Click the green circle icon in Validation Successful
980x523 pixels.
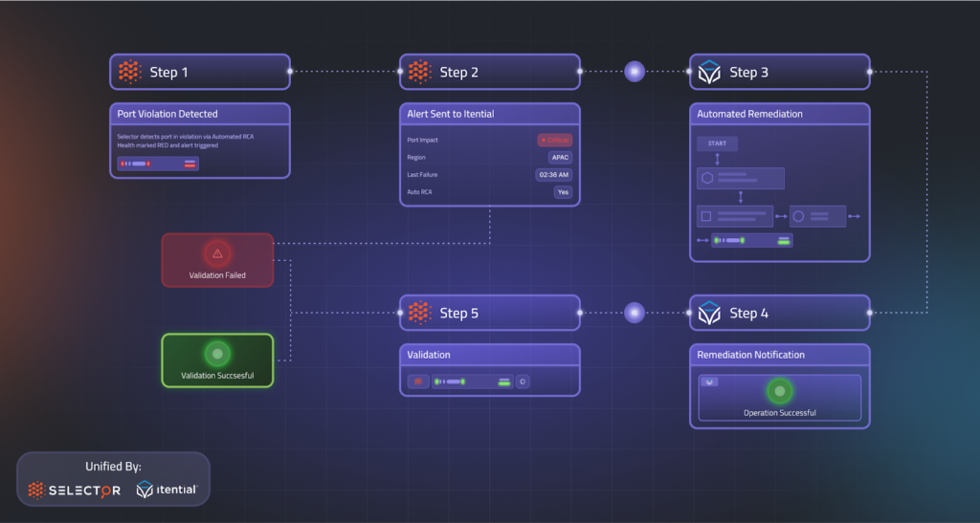click(x=217, y=354)
